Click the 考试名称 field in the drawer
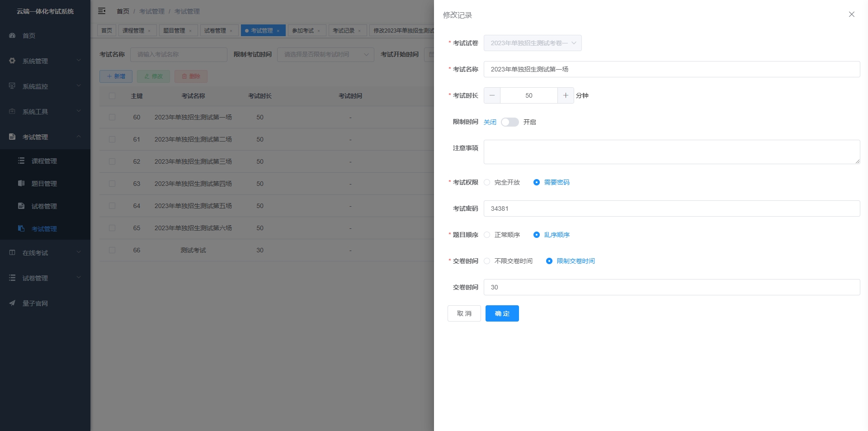 [672, 69]
